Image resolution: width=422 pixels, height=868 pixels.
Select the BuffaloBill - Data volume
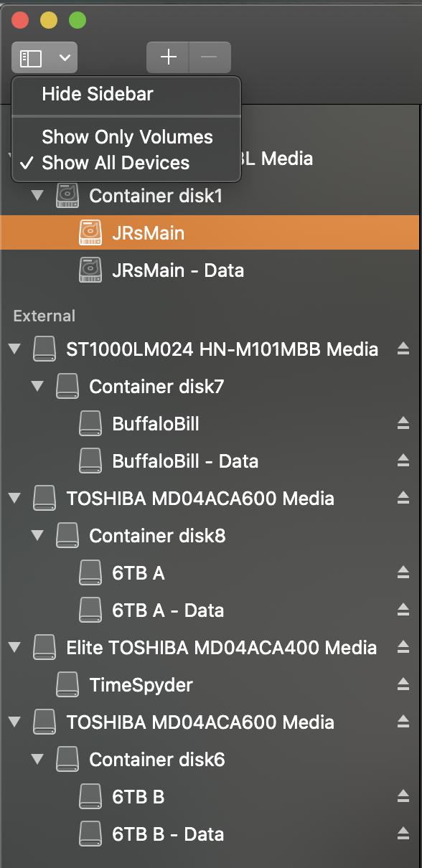211,461
